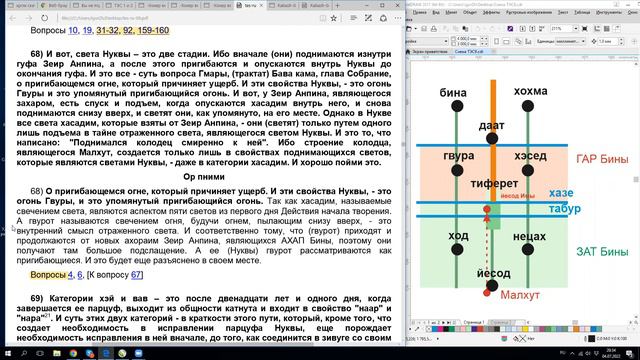Open question link 10
640x360 pixels.
(73, 31)
